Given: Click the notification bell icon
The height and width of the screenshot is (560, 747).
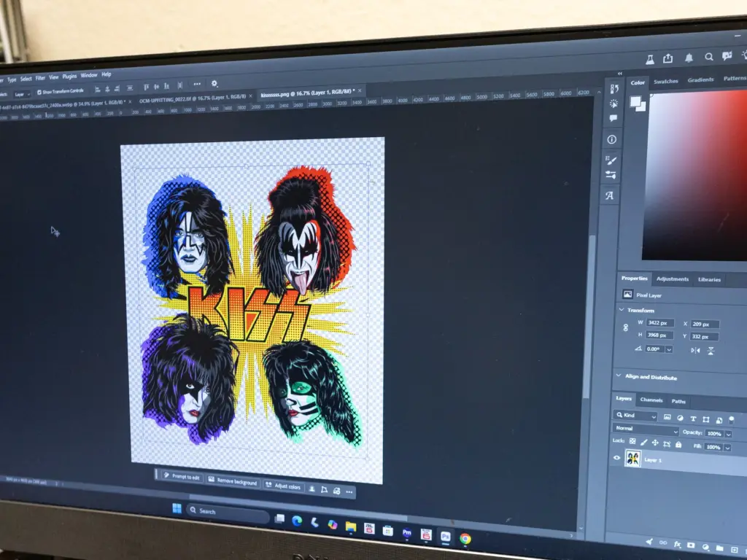Looking at the screenshot, I should click(689, 58).
